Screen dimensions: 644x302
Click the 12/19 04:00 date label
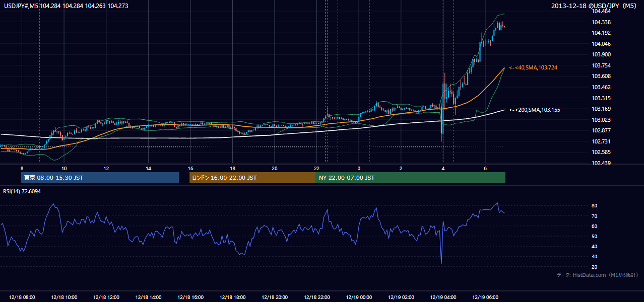pos(443,297)
